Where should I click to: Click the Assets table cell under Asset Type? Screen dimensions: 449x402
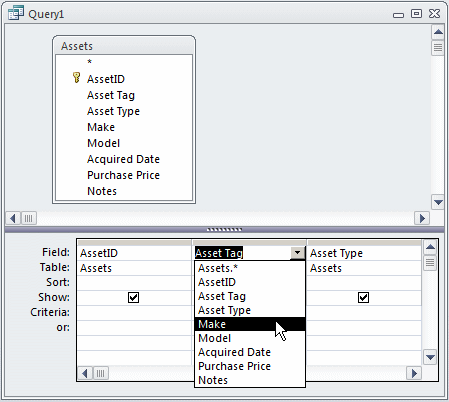[x=364, y=268]
